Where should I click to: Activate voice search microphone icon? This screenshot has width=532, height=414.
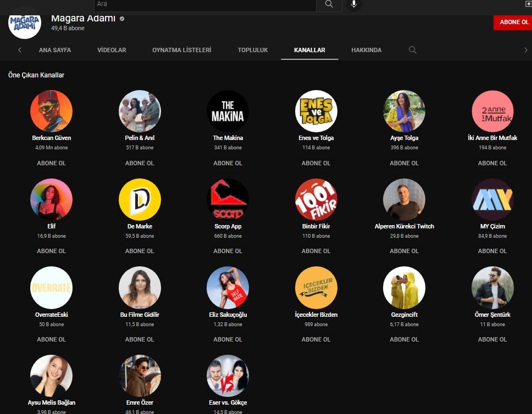point(353,4)
